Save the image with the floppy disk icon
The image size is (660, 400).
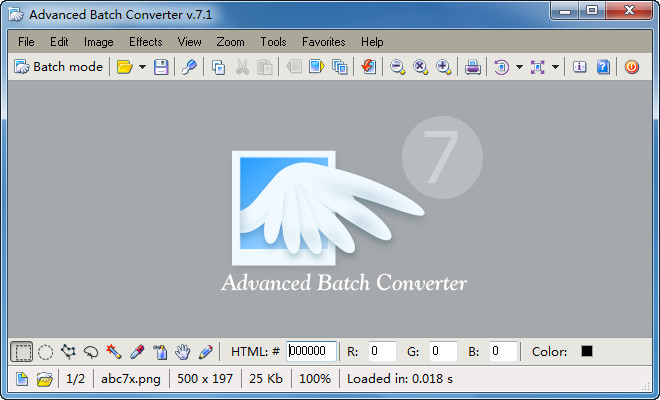(161, 67)
